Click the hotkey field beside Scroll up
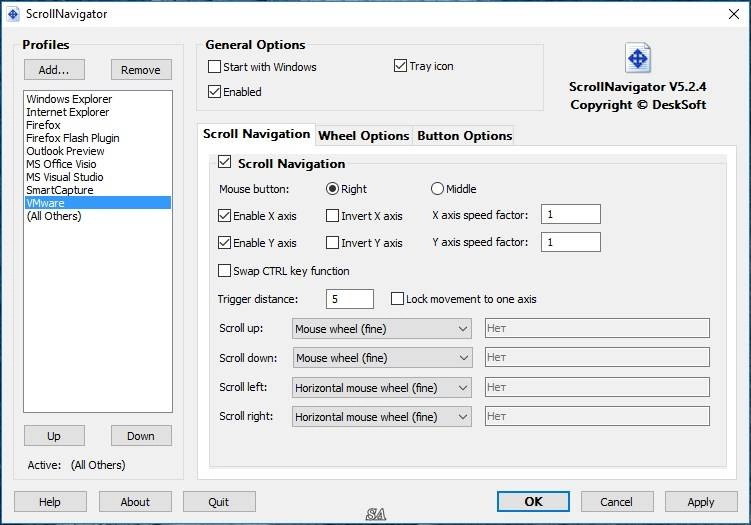This screenshot has width=751, height=525. pyautogui.click(x=597, y=328)
